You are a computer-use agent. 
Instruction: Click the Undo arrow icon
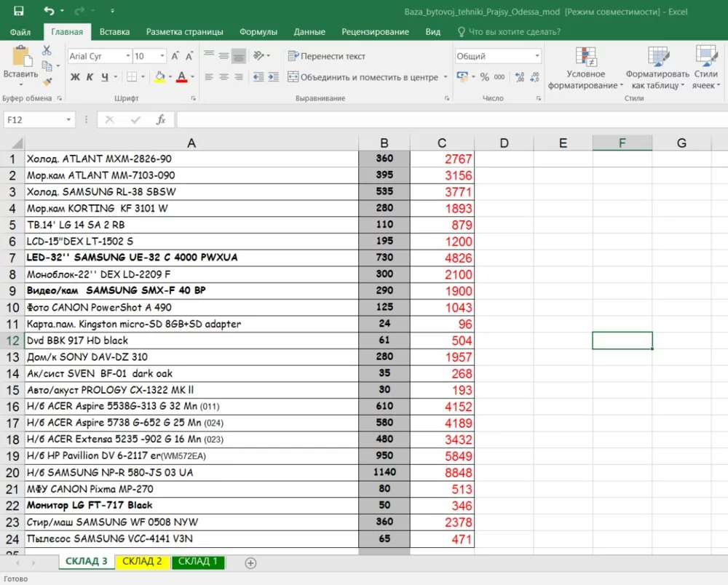(x=49, y=11)
